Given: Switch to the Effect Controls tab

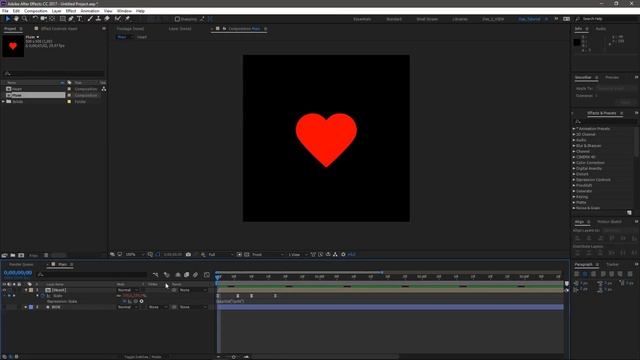Looking at the screenshot, I should tap(59, 29).
